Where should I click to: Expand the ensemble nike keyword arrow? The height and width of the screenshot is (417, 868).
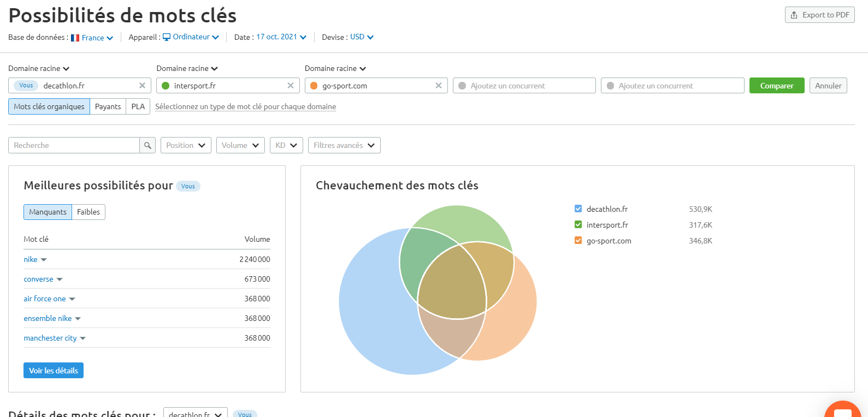(78, 319)
